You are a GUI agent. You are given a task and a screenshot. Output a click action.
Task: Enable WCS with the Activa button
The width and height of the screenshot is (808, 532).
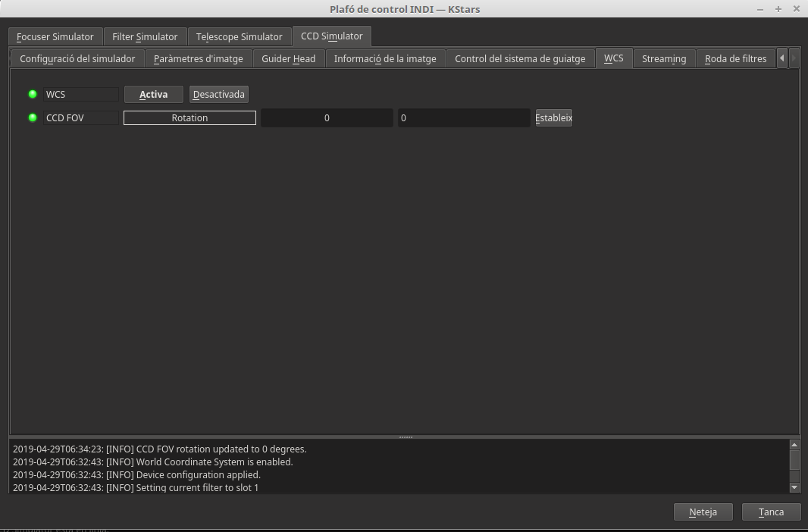154,94
